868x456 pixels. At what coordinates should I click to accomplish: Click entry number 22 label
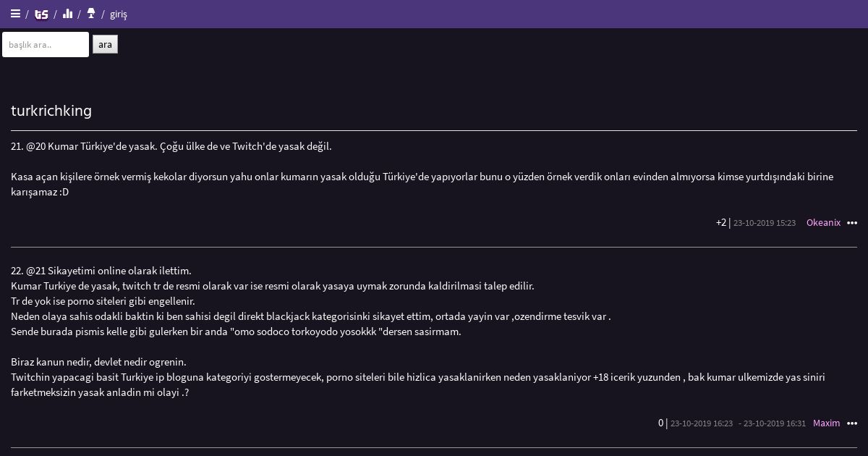(17, 271)
